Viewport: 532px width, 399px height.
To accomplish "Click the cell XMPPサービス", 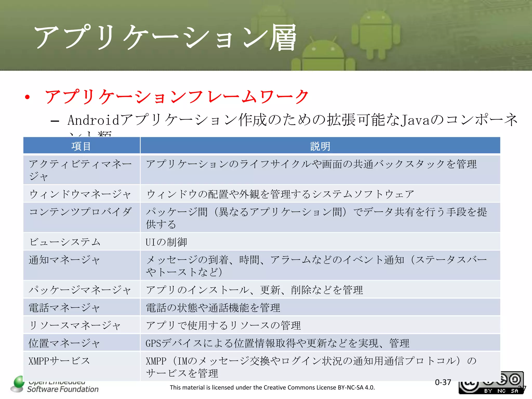I will coord(82,366).
